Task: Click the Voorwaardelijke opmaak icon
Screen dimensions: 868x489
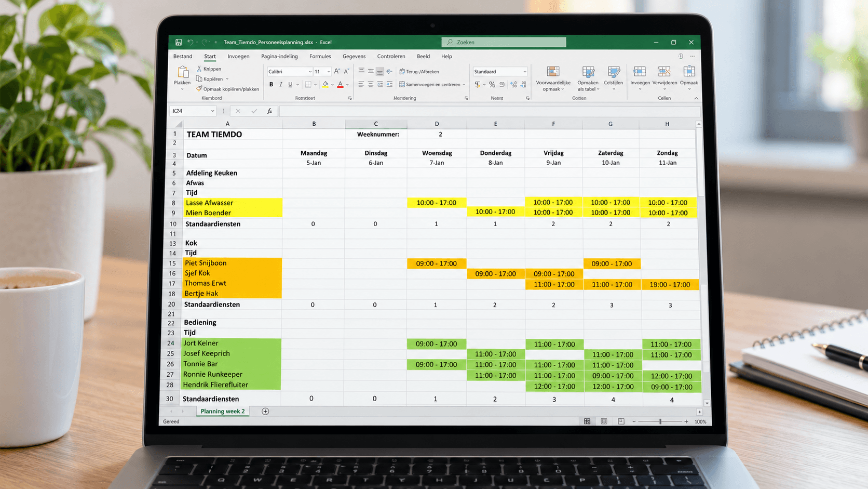Action: [x=553, y=71]
